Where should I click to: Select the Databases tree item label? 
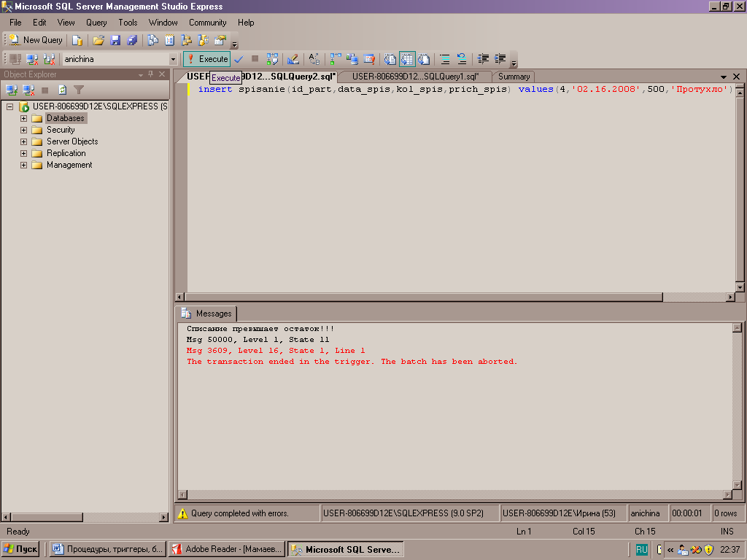[66, 118]
